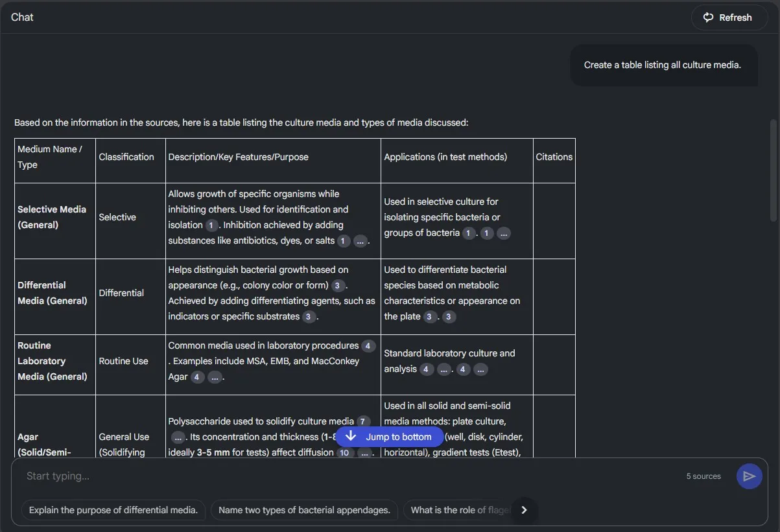The height and width of the screenshot is (532, 780).
Task: Click the Refresh chat button
Action: pyautogui.click(x=727, y=17)
